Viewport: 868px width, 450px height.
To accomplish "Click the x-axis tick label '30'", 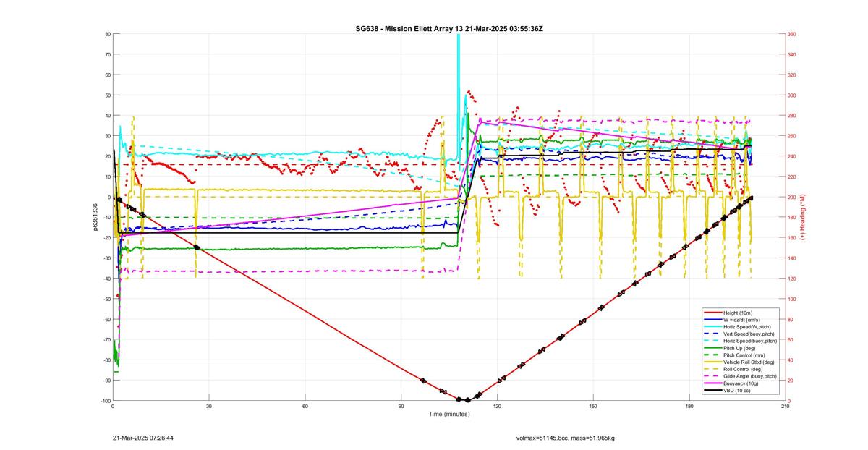I will point(209,406).
